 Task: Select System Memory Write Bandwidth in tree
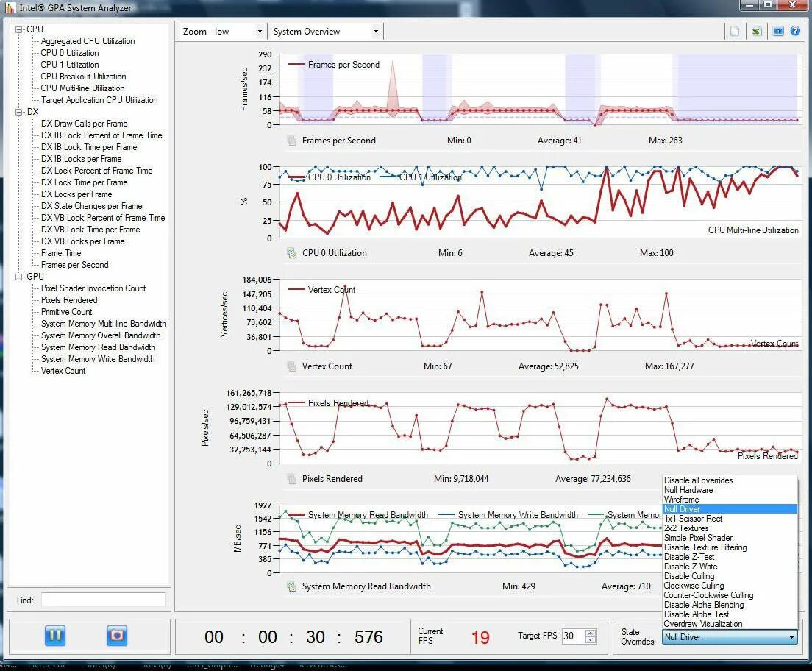98,359
